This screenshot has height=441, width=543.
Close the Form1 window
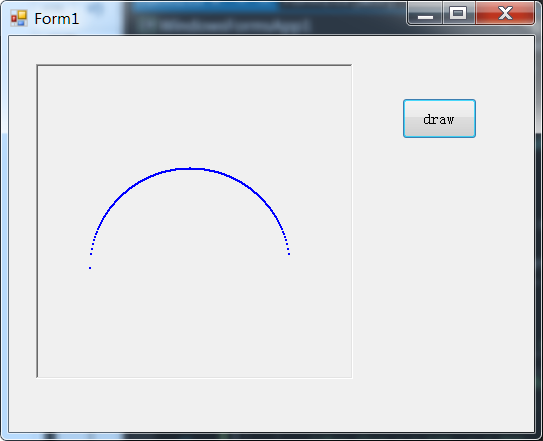coord(505,14)
